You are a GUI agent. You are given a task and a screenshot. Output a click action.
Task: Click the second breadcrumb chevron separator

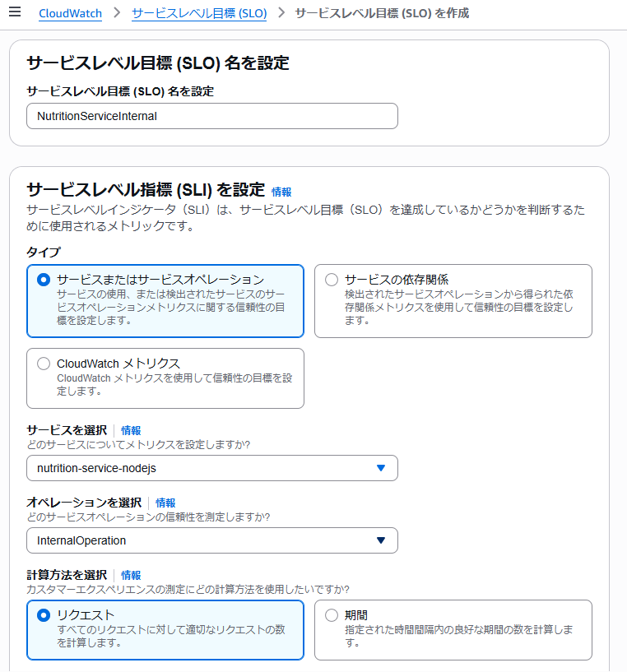281,14
